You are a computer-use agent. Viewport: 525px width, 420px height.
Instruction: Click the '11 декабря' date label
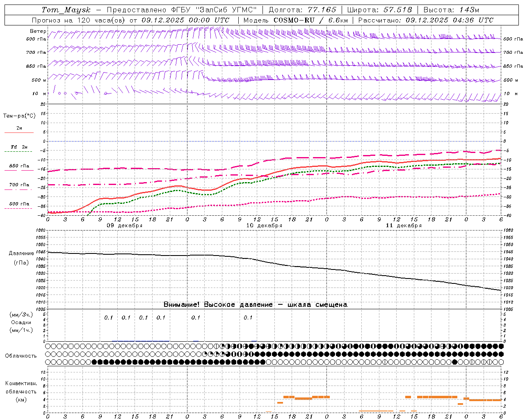pyautogui.click(x=404, y=226)
